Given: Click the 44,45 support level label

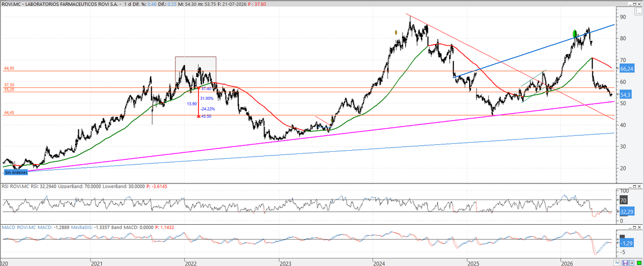Looking at the screenshot, I should click(x=9, y=113).
